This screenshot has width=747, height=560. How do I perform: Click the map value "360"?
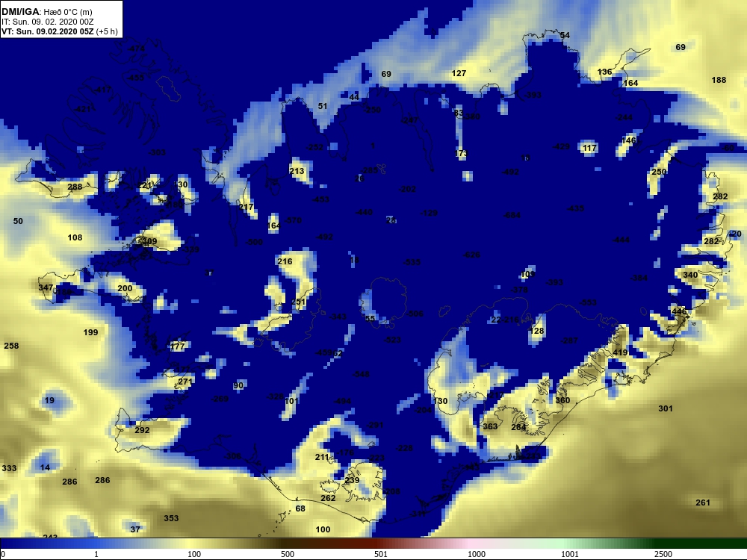click(562, 400)
